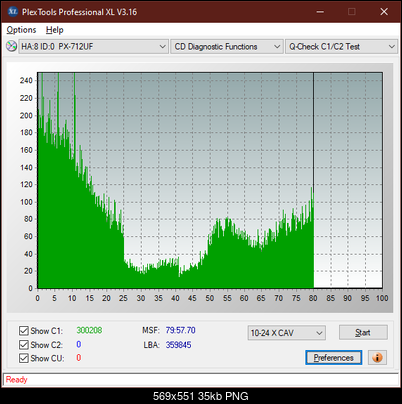Open the Help menu
The height and width of the screenshot is (404, 402).
55,30
